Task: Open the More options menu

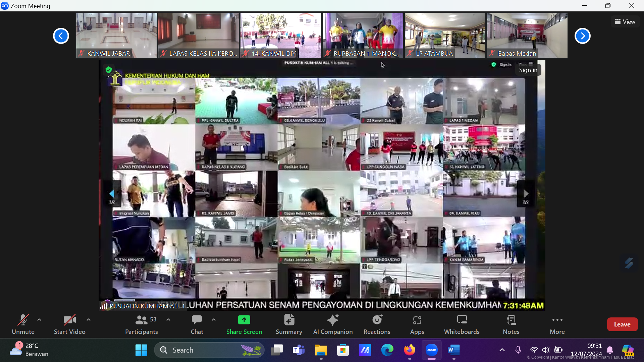Action: [557, 324]
